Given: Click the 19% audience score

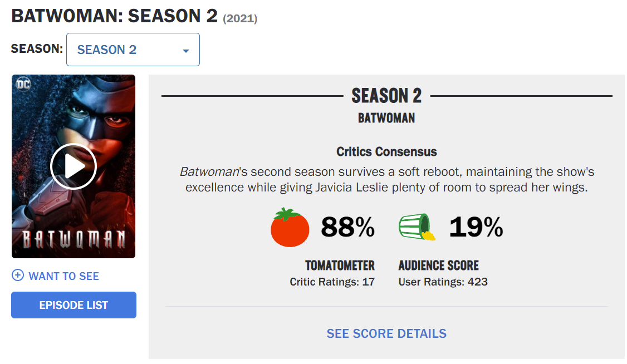Looking at the screenshot, I should click(476, 227).
